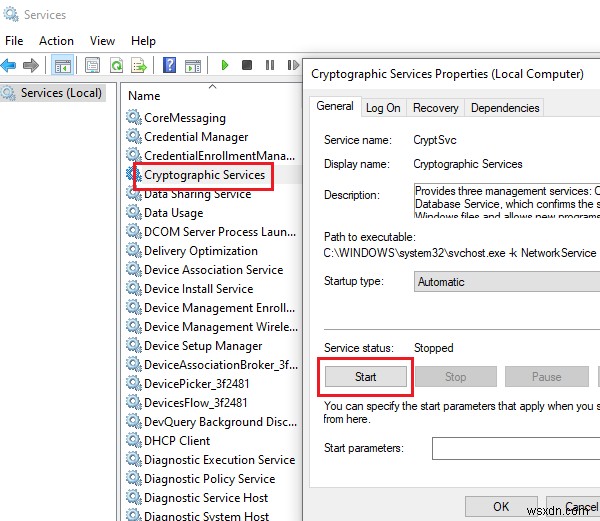This screenshot has height=521, width=600.
Task: Select the Data Sharing Service row
Action: pos(197,194)
